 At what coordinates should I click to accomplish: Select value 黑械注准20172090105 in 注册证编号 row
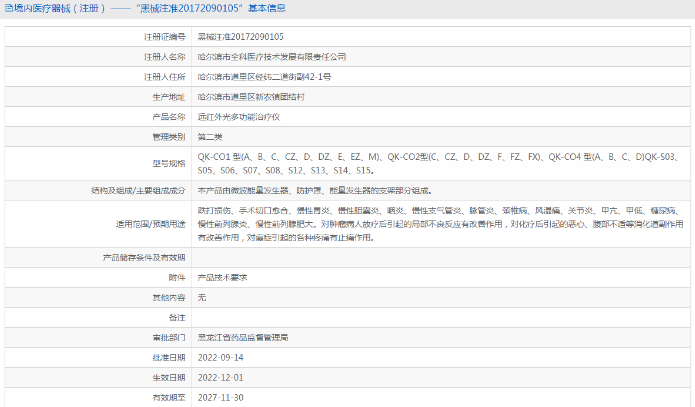pos(241,37)
